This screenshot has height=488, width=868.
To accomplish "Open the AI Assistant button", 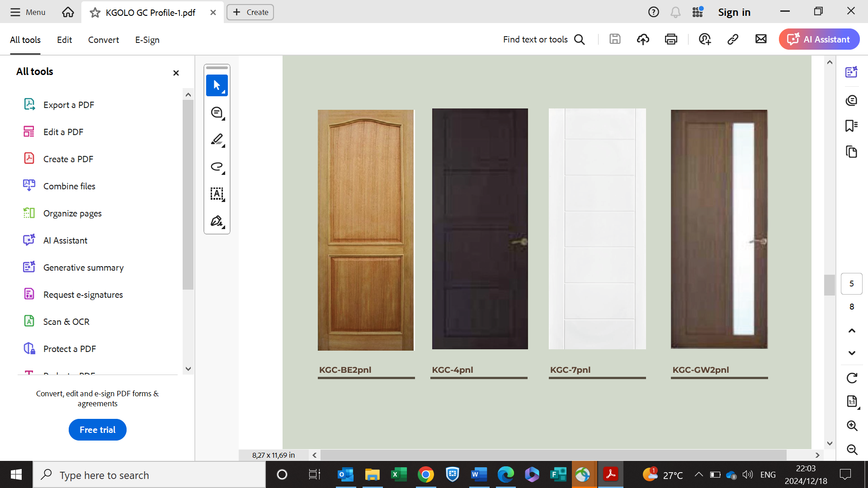I will click(819, 39).
